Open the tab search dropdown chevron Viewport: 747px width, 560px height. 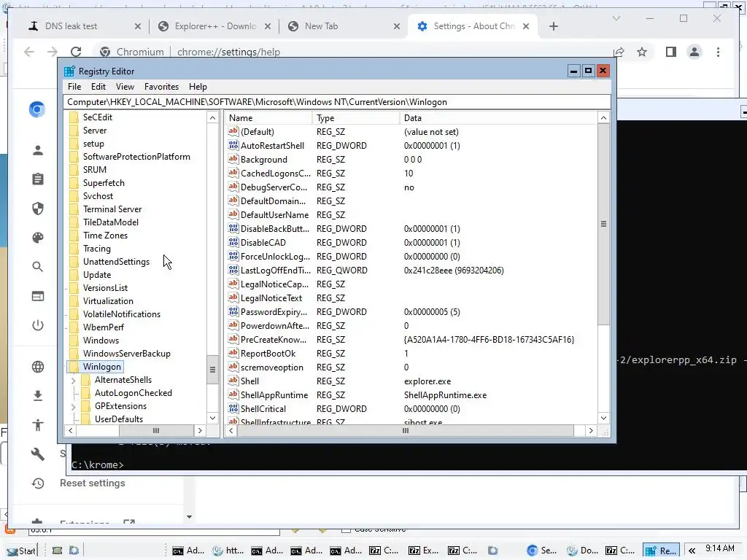point(616,18)
